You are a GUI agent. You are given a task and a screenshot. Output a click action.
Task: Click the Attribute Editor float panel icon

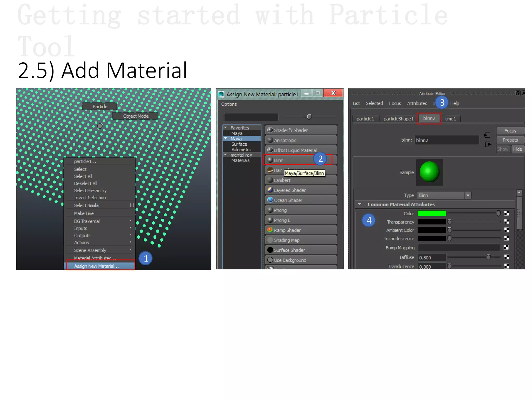pyautogui.click(x=517, y=93)
